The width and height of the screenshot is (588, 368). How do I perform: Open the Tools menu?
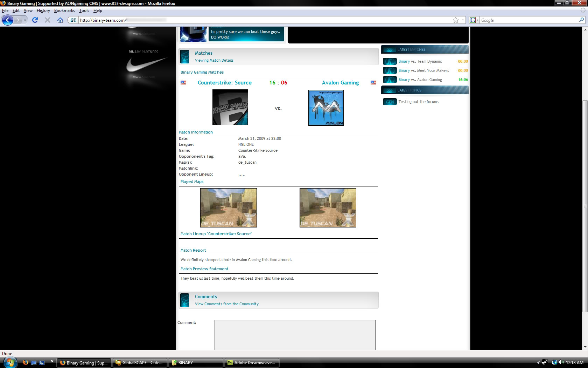84,11
